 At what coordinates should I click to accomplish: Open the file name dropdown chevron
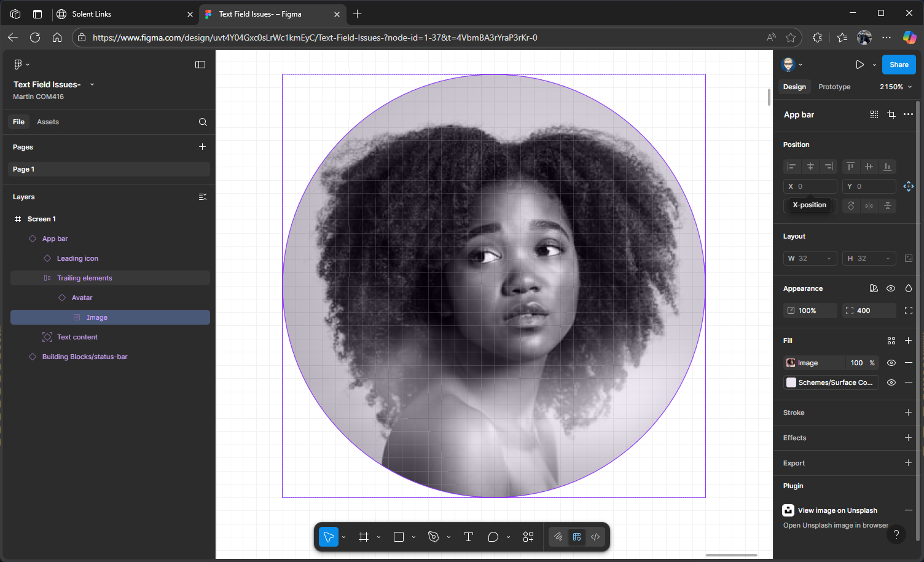point(92,84)
